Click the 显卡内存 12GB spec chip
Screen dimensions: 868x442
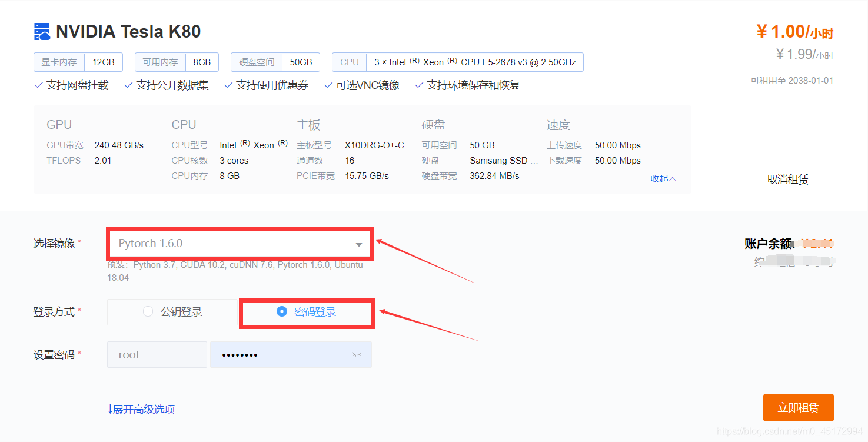[x=78, y=62]
